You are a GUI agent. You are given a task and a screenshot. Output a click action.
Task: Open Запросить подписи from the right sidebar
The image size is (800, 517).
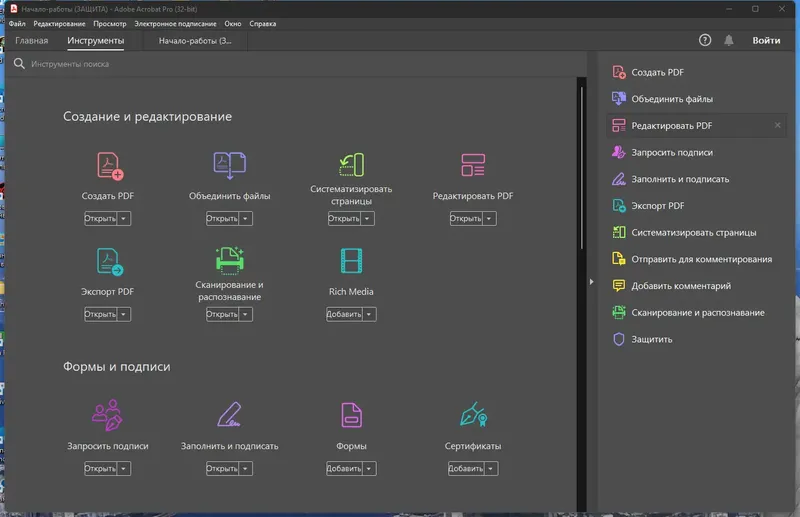(x=696, y=152)
